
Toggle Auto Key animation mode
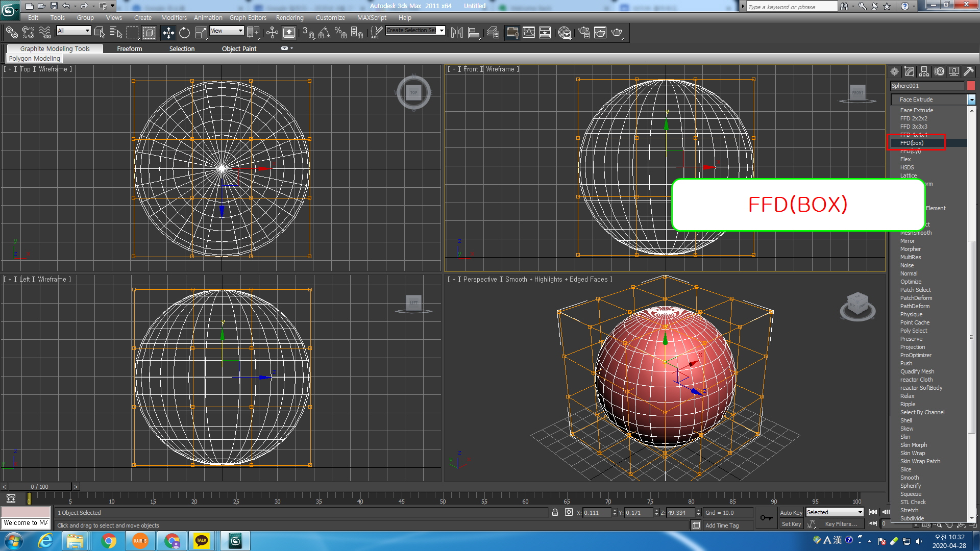point(791,512)
